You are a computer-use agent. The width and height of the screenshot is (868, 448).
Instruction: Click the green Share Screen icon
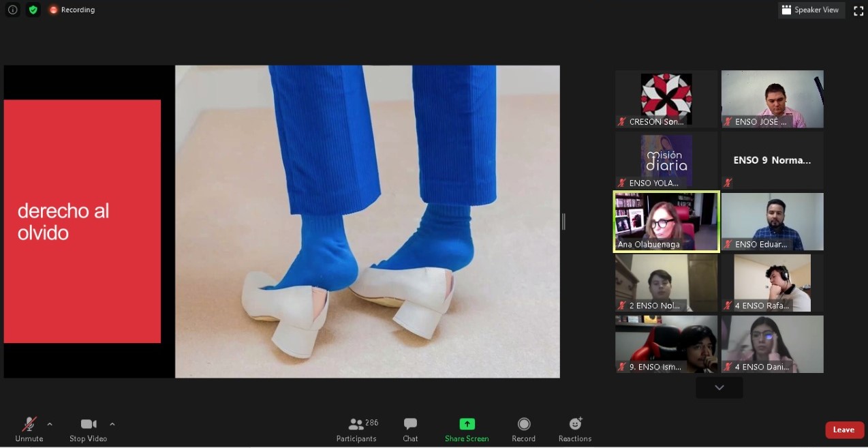(467, 424)
